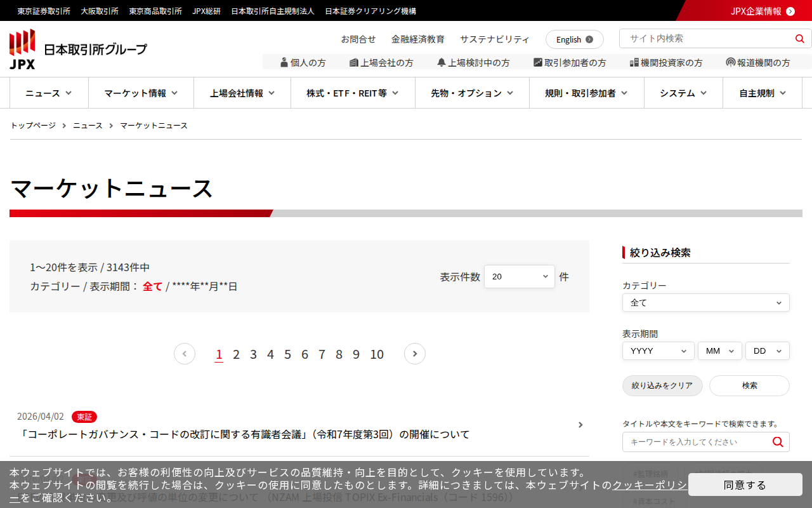Viewport: 812px width, 508px height.
Task: Click the 2026/04/02 date text
Action: tap(41, 417)
